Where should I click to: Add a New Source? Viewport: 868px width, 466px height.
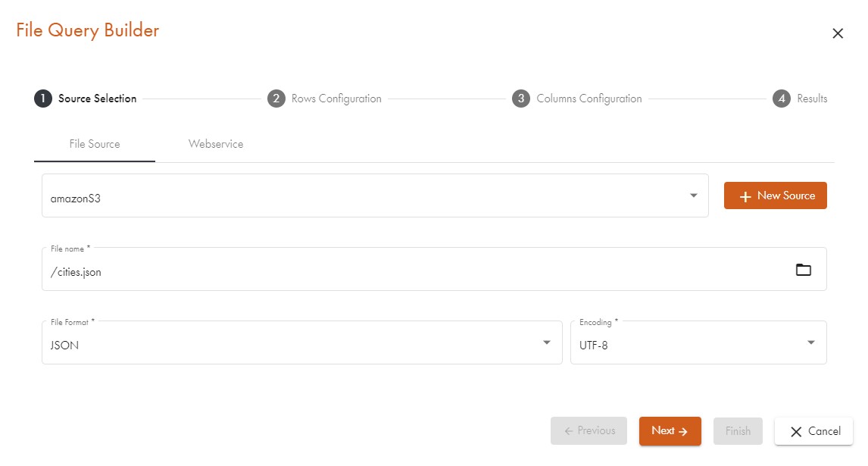tap(775, 195)
